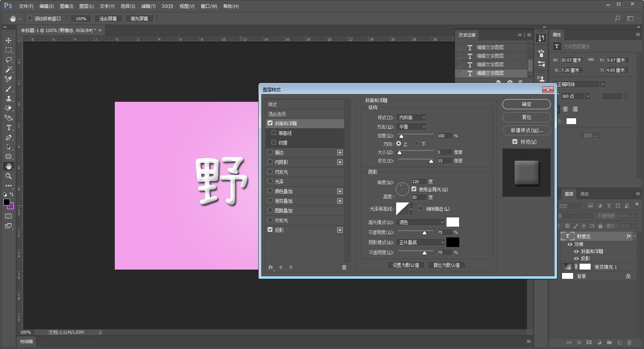Collapse effects of 野鹿志 layer arrow
This screenshot has width=644, height=349.
click(635, 236)
